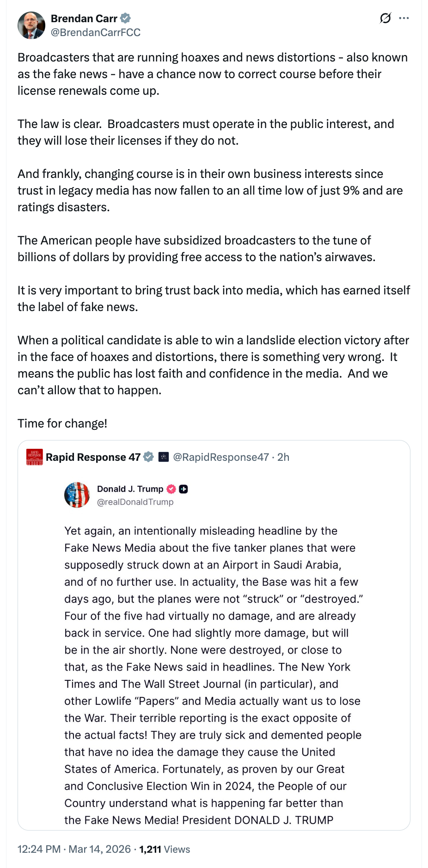This screenshot has width=428, height=868.
Task: Click the verified badge next to Brendan Carr
Action: [x=126, y=18]
